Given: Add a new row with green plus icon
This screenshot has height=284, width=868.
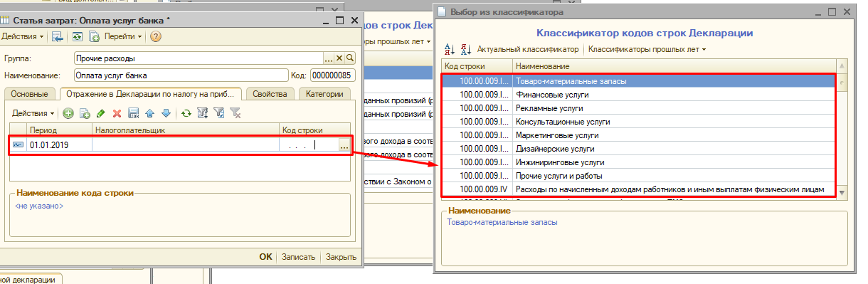Looking at the screenshot, I should click(x=68, y=113).
